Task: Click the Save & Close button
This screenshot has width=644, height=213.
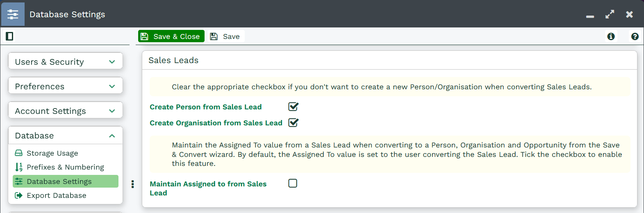Action: [x=171, y=36]
